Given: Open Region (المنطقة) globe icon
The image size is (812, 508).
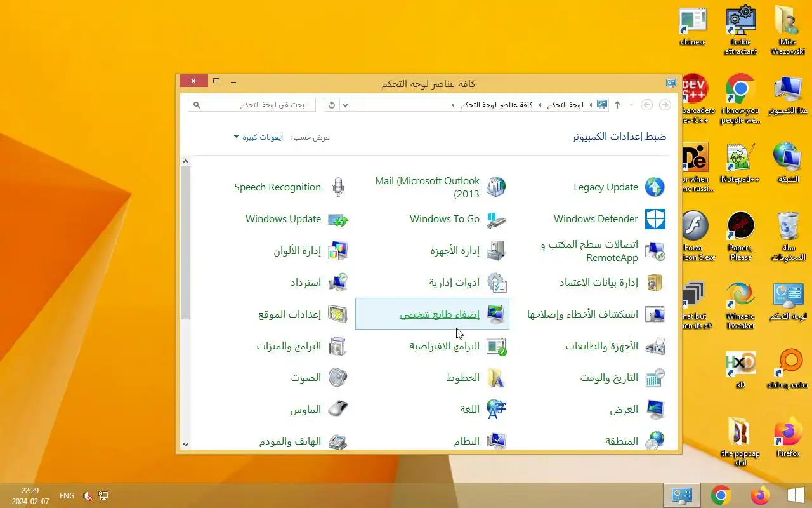Looking at the screenshot, I should coord(655,441).
